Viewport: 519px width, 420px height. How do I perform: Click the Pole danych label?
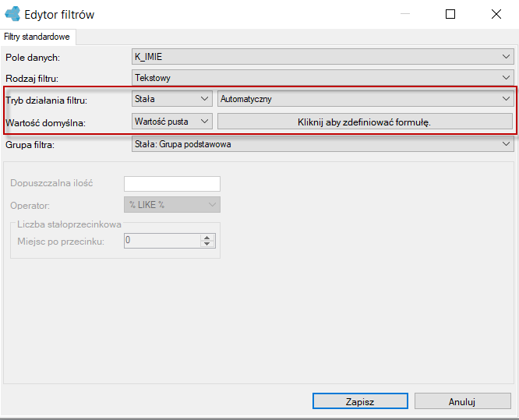pos(33,58)
